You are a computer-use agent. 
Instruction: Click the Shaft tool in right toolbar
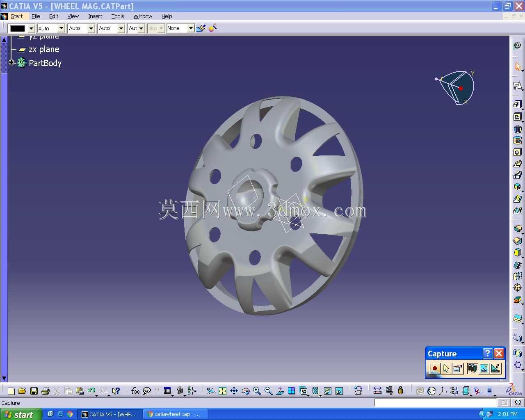(517, 129)
